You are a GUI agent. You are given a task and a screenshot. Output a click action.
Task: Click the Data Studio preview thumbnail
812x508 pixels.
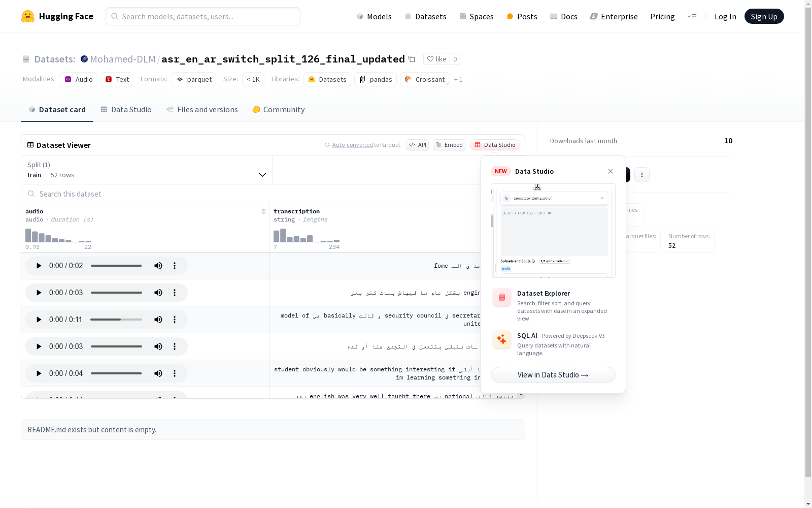(553, 231)
